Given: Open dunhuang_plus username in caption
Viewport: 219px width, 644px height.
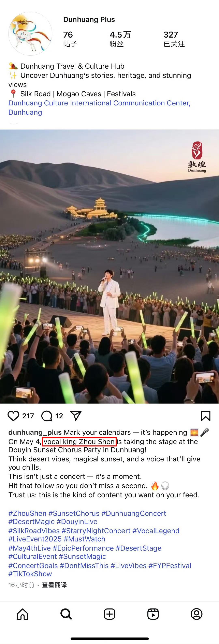Looking at the screenshot, I should (35, 433).
